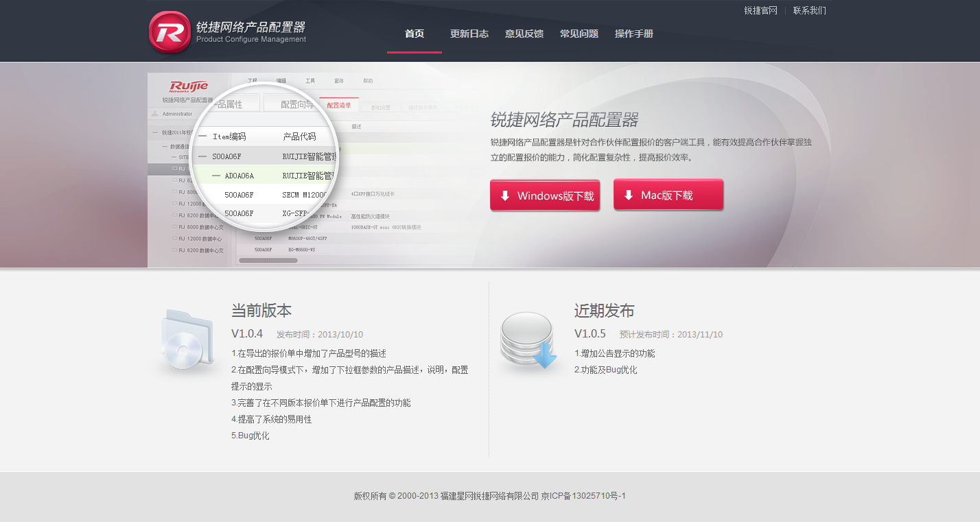Image resolution: width=980 pixels, height=522 pixels.
Task: Click the download arrow on Windows button
Action: point(505,196)
